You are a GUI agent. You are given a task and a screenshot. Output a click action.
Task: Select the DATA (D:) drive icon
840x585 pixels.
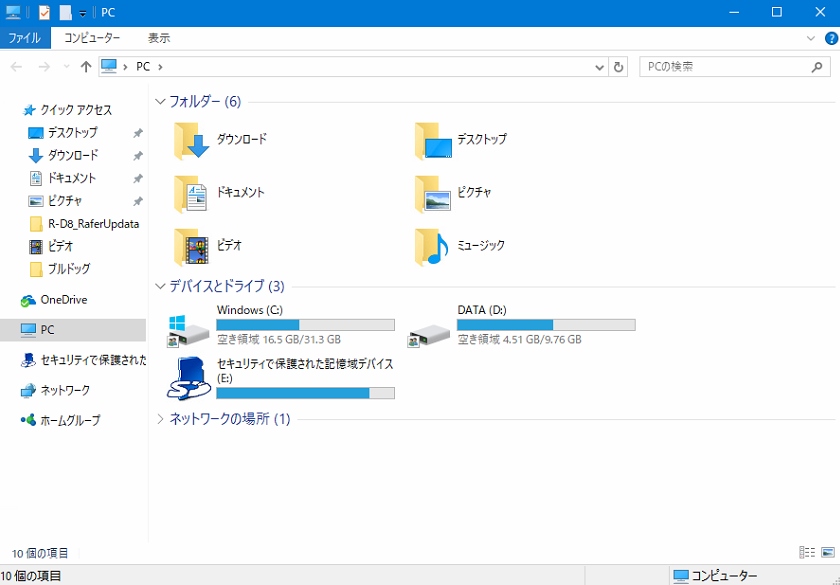point(428,335)
